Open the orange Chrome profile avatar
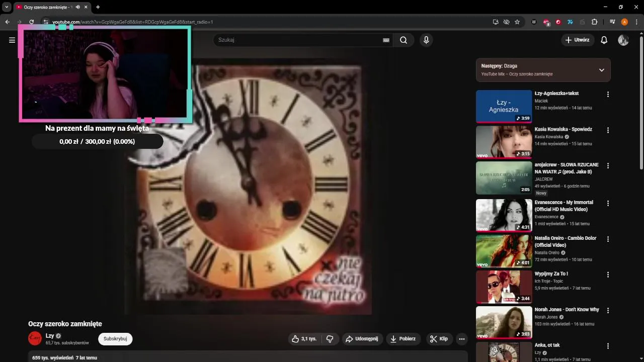The height and width of the screenshot is (362, 644). [x=624, y=22]
